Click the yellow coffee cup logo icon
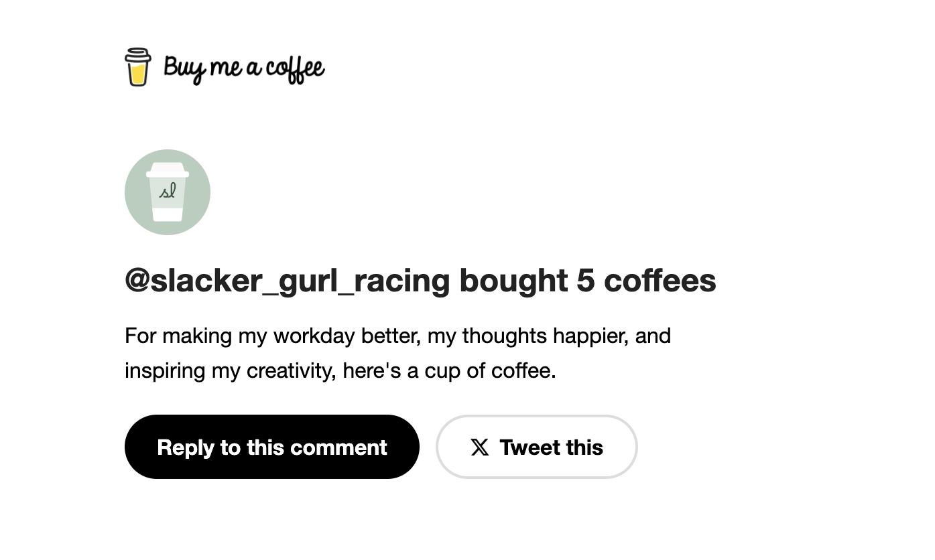Viewport: 935px width, 560px height. 137,68
